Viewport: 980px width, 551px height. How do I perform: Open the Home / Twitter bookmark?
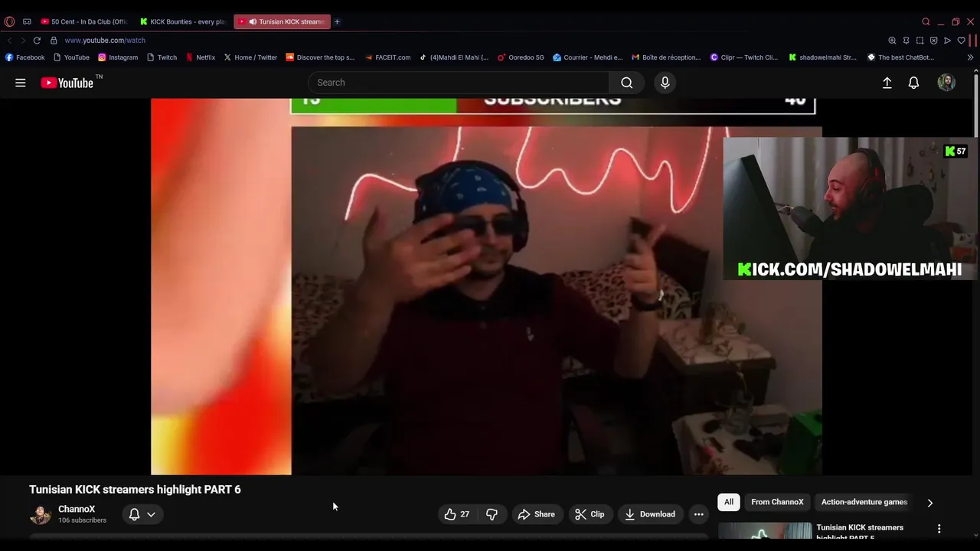[250, 57]
